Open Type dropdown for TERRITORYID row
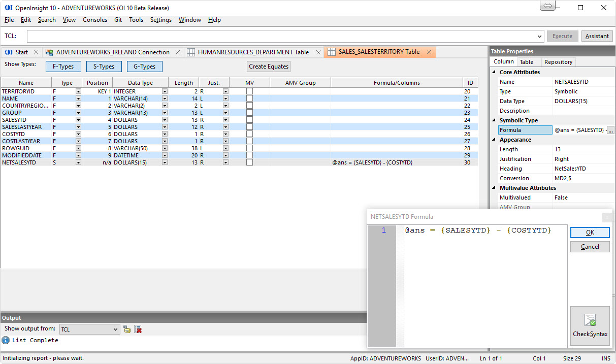 coord(78,91)
